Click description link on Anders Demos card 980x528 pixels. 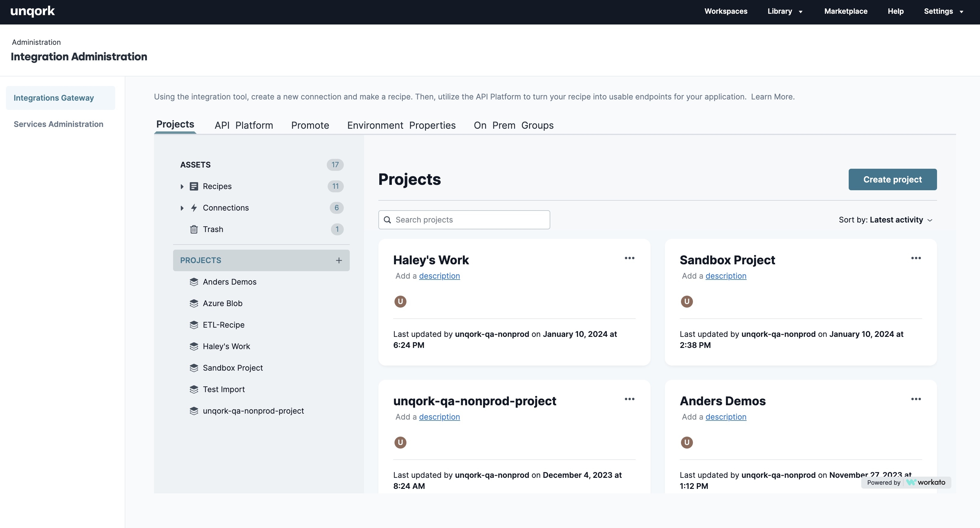726,417
